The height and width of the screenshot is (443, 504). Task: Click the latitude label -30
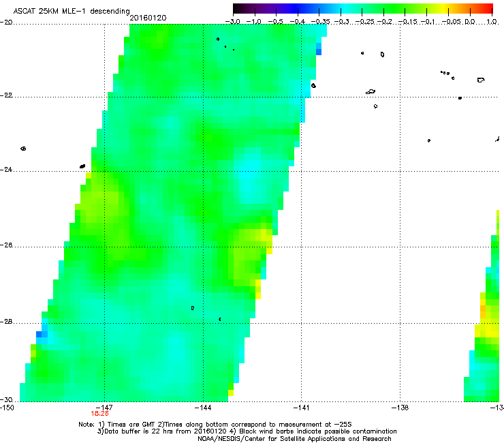(x=6, y=399)
